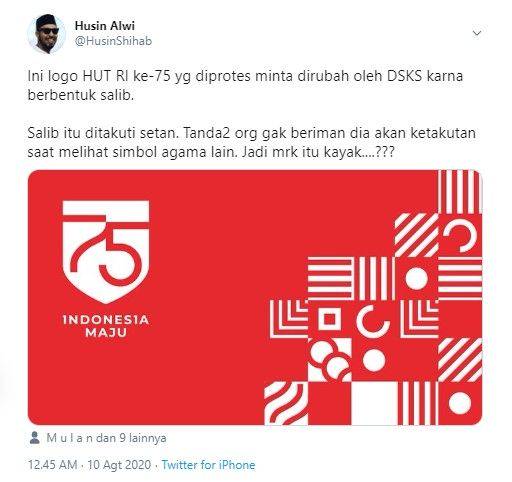Click the INDONESIA MAJU caption in image
Image resolution: width=512 pixels, height=482 pixels.
pos(106,326)
